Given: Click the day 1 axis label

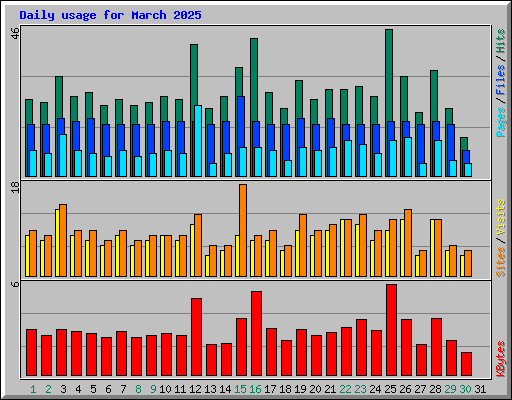Looking at the screenshot, I should pyautogui.click(x=33, y=389).
